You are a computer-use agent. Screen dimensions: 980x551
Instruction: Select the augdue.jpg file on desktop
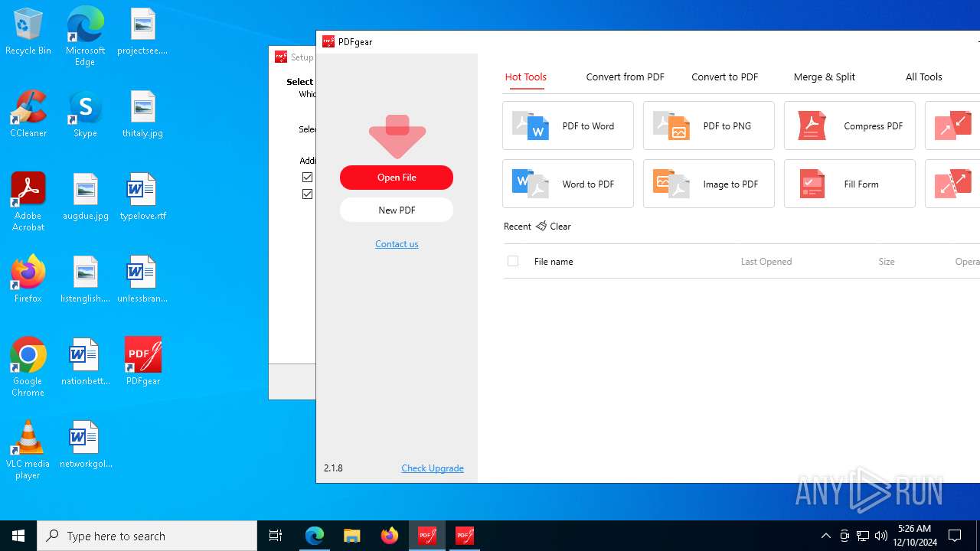tap(85, 197)
